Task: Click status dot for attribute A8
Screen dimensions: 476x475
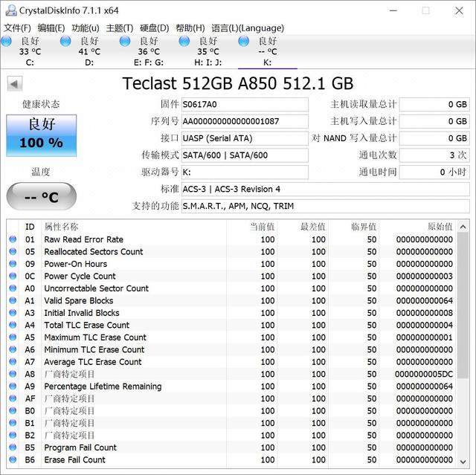Action: point(13,374)
